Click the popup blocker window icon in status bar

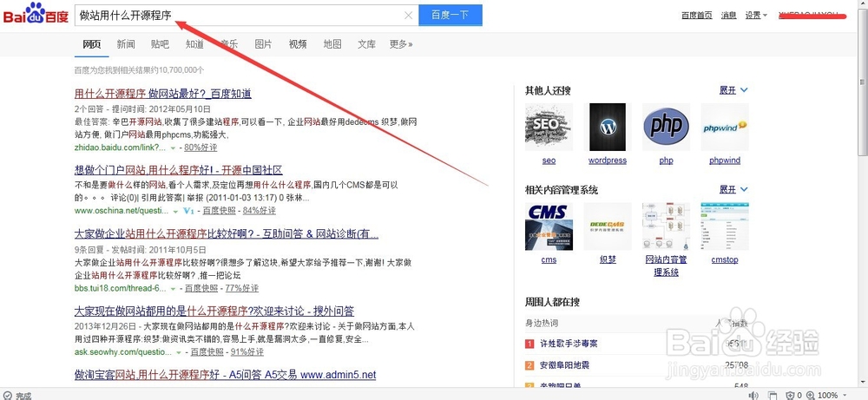coord(773,395)
